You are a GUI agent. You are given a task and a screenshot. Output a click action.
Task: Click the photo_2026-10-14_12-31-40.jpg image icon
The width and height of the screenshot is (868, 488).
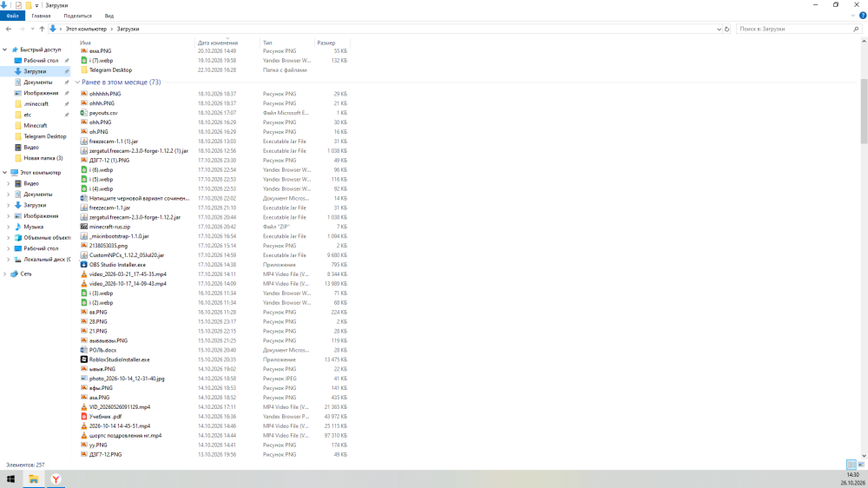84,379
